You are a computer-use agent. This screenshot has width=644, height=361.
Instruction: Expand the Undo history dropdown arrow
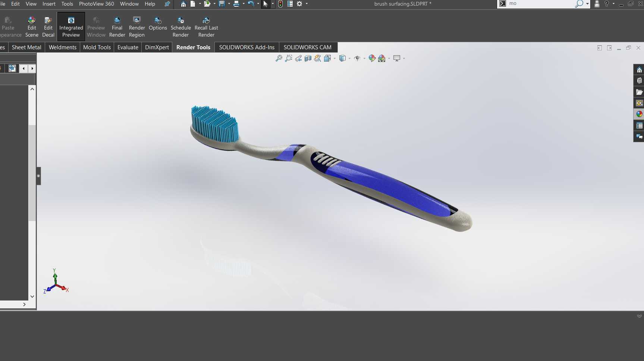pyautogui.click(x=258, y=4)
